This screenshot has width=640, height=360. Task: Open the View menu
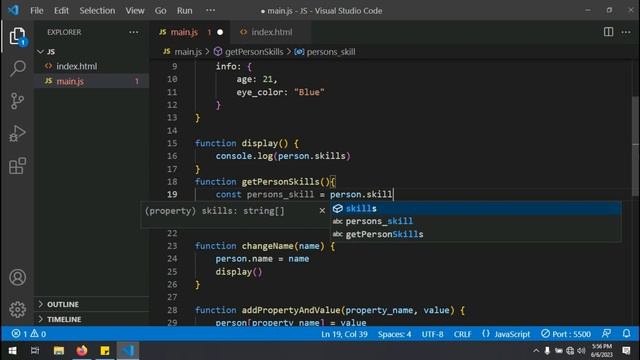click(135, 11)
